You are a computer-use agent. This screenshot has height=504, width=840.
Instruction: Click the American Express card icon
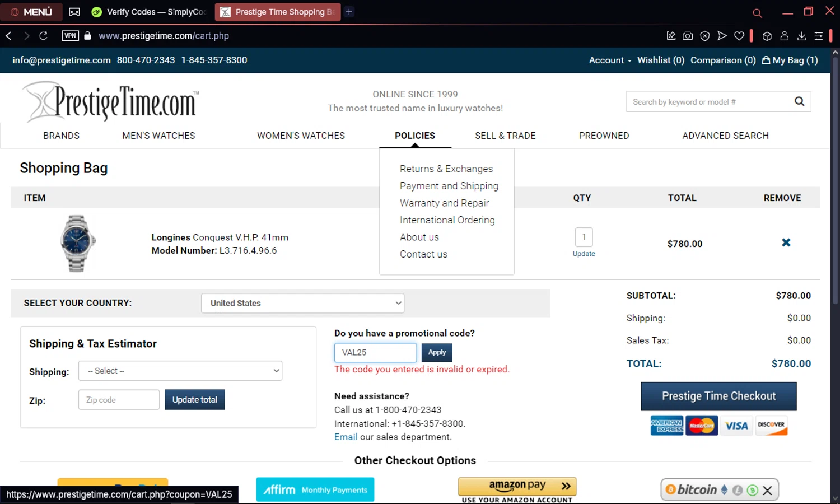666,426
